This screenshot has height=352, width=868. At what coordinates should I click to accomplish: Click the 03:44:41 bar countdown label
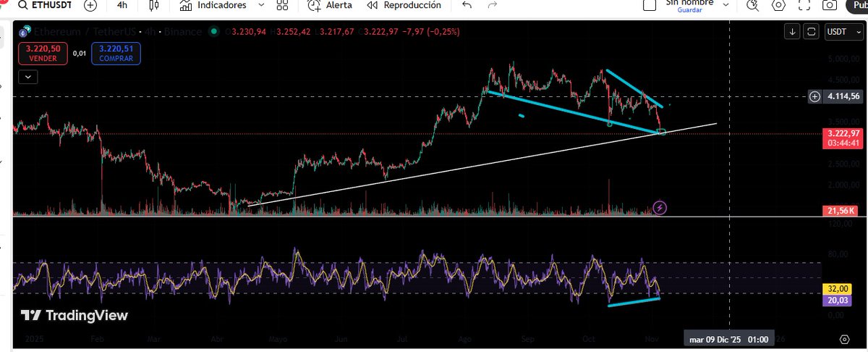click(x=843, y=143)
